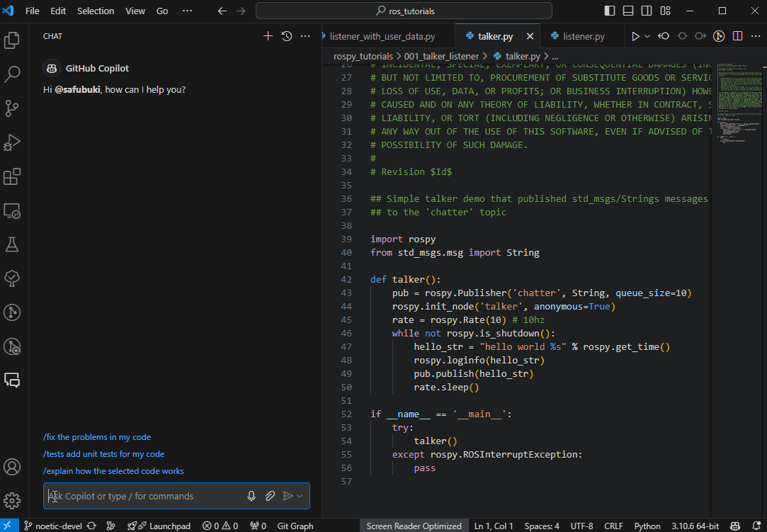Expand run options dropdown arrow
Image resolution: width=767 pixels, height=532 pixels.
point(647,36)
